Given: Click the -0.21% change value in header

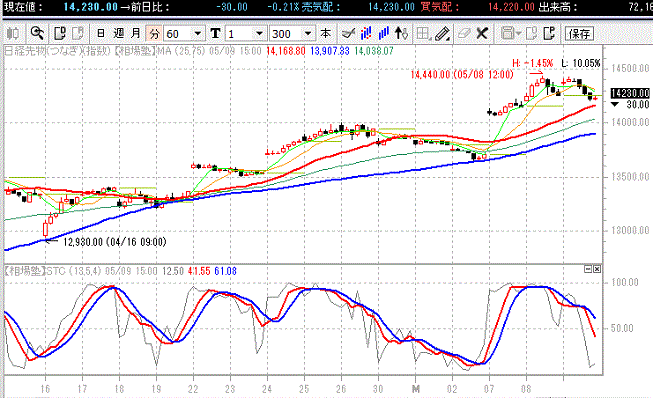Looking at the screenshot, I should pyautogui.click(x=283, y=7).
